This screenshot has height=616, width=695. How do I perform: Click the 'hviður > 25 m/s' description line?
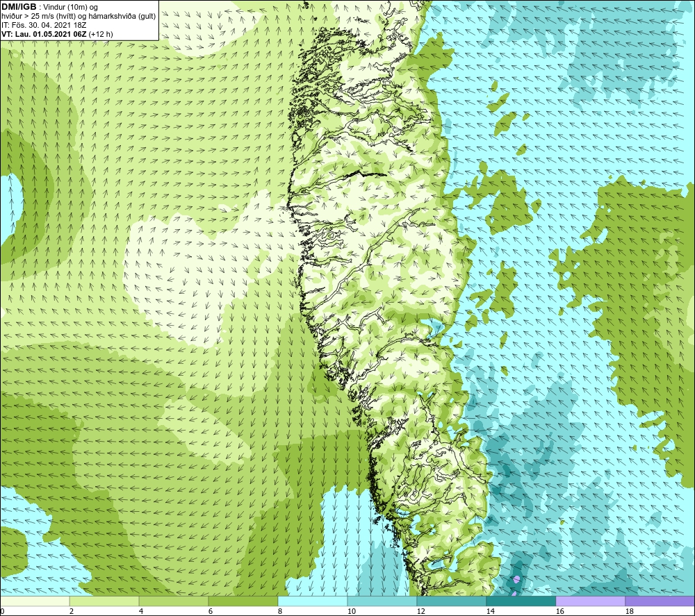coord(79,17)
